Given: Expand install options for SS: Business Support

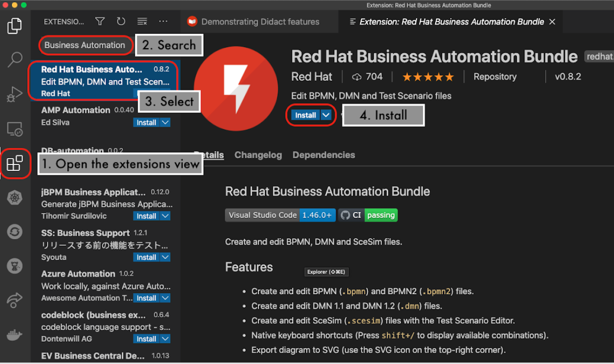Looking at the screenshot, I should 165,257.
